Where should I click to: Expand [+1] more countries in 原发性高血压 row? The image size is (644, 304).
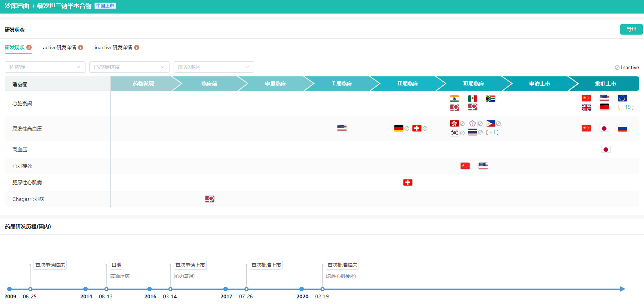492,132
